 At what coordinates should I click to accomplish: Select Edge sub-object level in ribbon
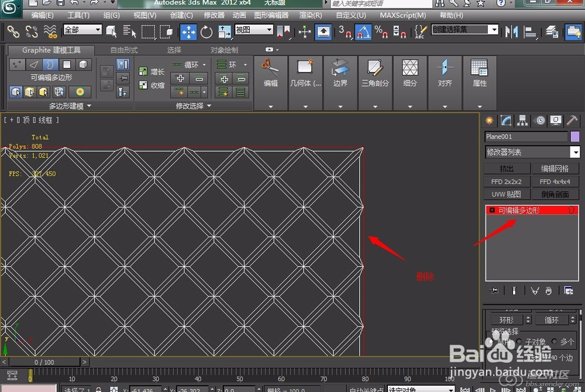click(x=34, y=64)
